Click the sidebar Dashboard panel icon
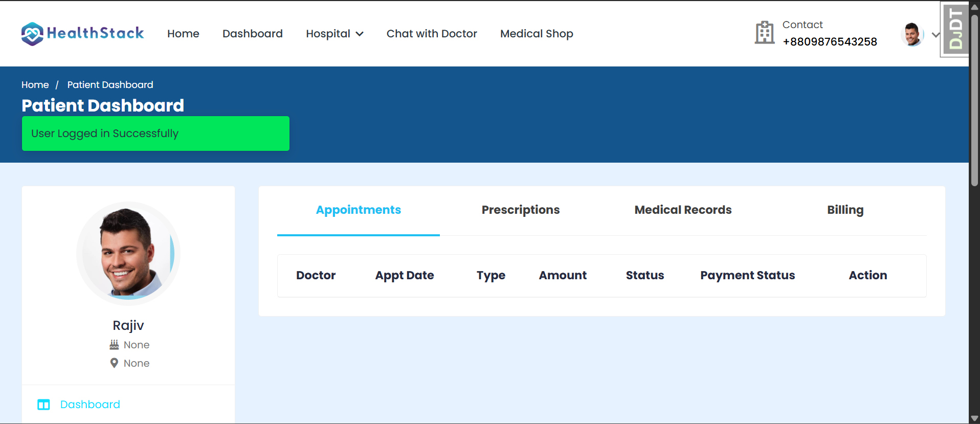The height and width of the screenshot is (424, 980). tap(43, 405)
